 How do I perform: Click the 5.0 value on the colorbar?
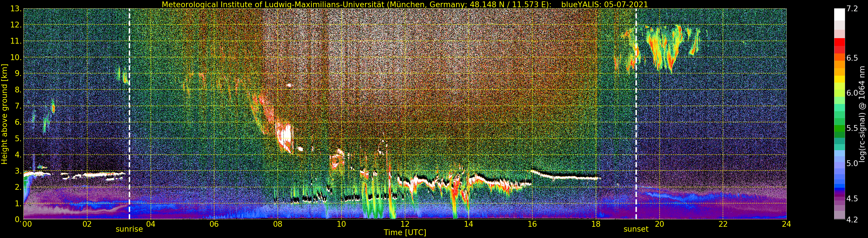[x=852, y=163]
